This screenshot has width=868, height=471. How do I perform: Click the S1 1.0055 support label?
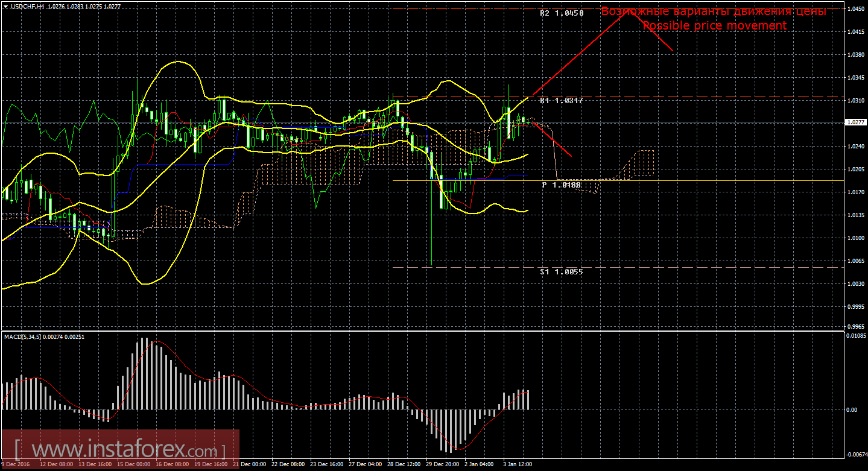pos(562,272)
